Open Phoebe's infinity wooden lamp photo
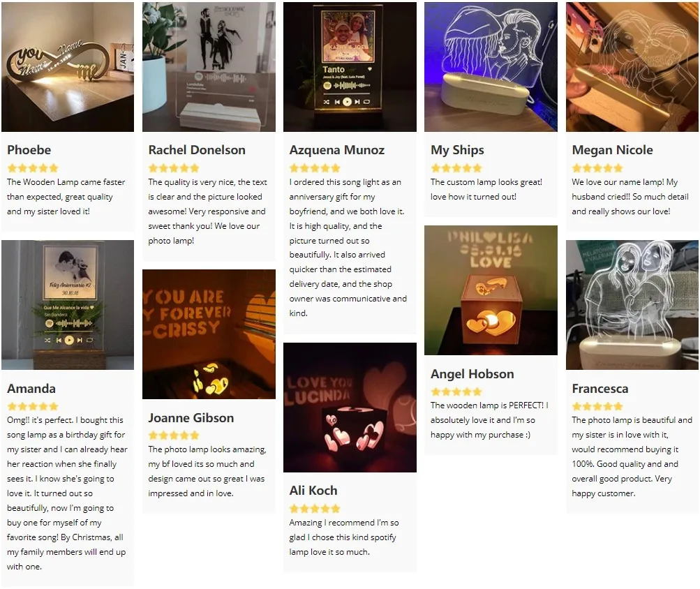 tap(68, 67)
